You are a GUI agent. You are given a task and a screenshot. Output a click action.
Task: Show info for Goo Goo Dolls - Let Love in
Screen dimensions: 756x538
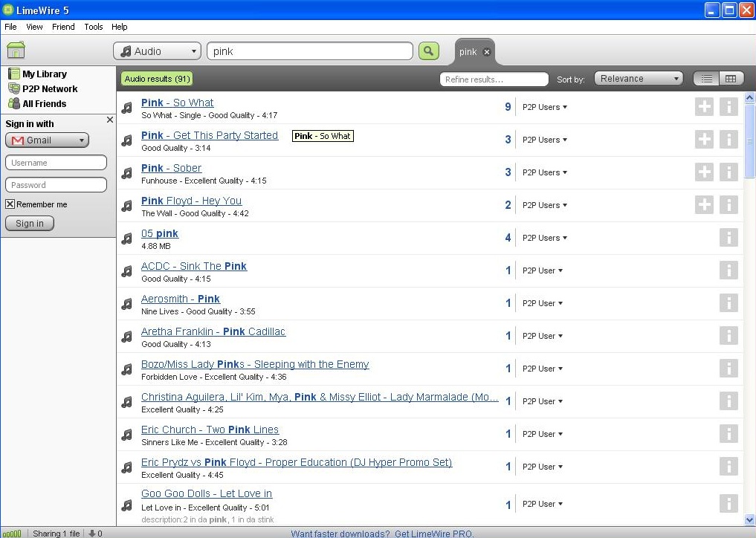[x=728, y=504]
